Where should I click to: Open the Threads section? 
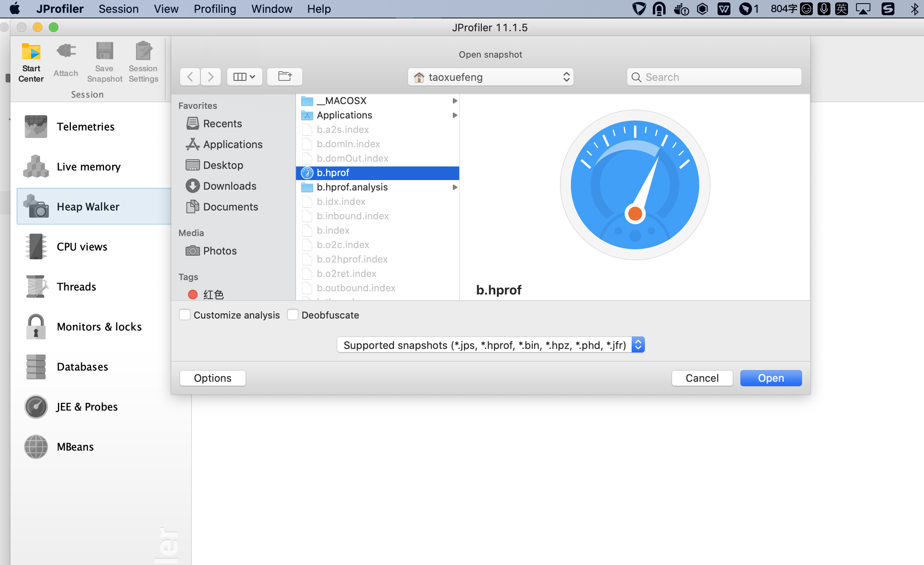[x=76, y=287]
